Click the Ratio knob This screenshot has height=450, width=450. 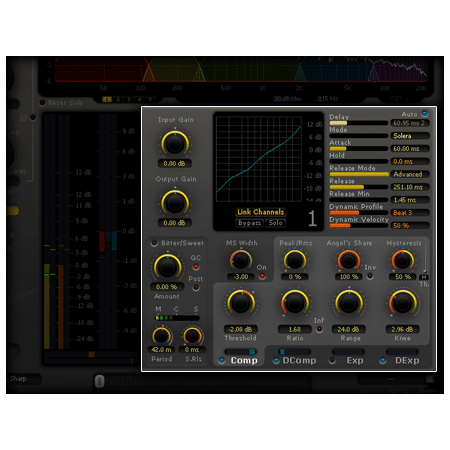[x=295, y=303]
